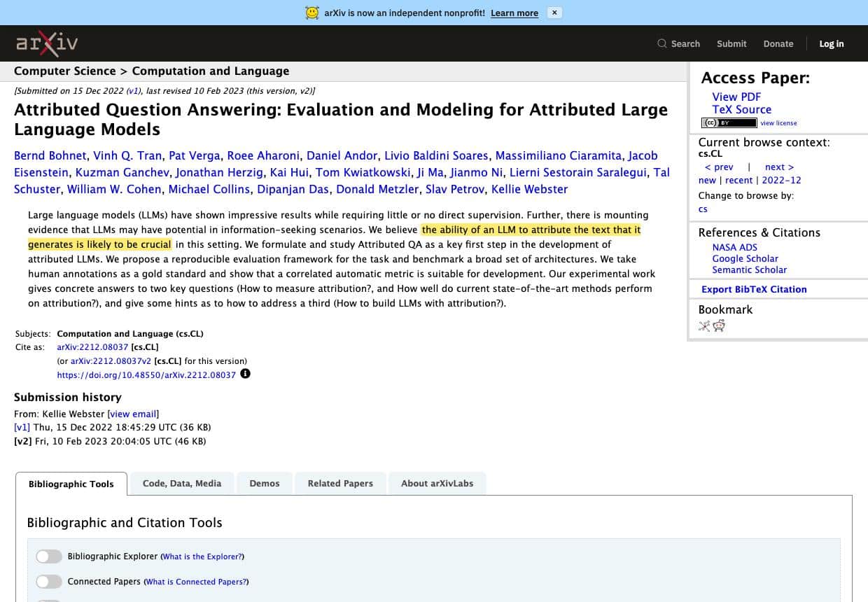The image size is (868, 602).
Task: Click the Search magnifier icon
Action: 662,43
